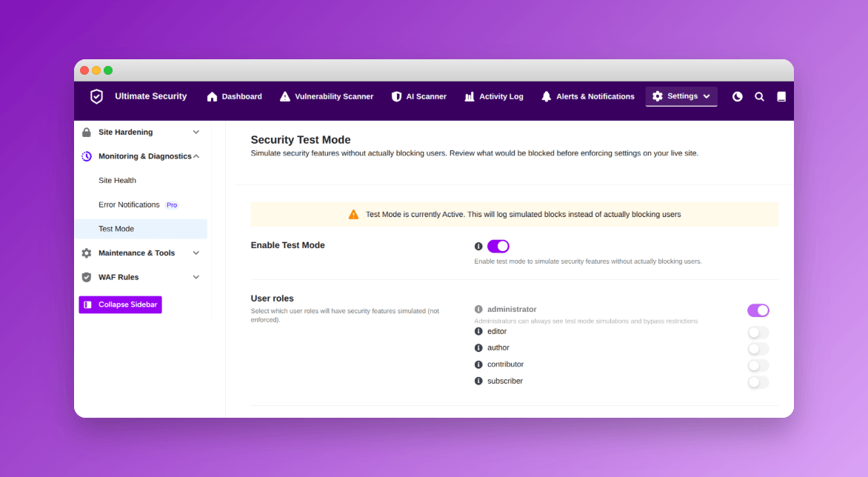This screenshot has height=477, width=868.
Task: Toggle the dark mode moon icon
Action: click(738, 97)
